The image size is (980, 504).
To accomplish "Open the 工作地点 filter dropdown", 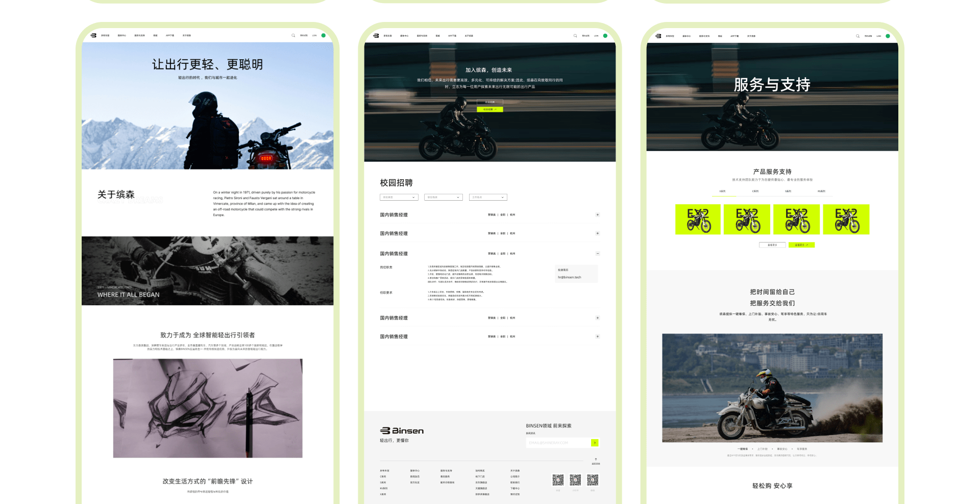I will [x=488, y=197].
